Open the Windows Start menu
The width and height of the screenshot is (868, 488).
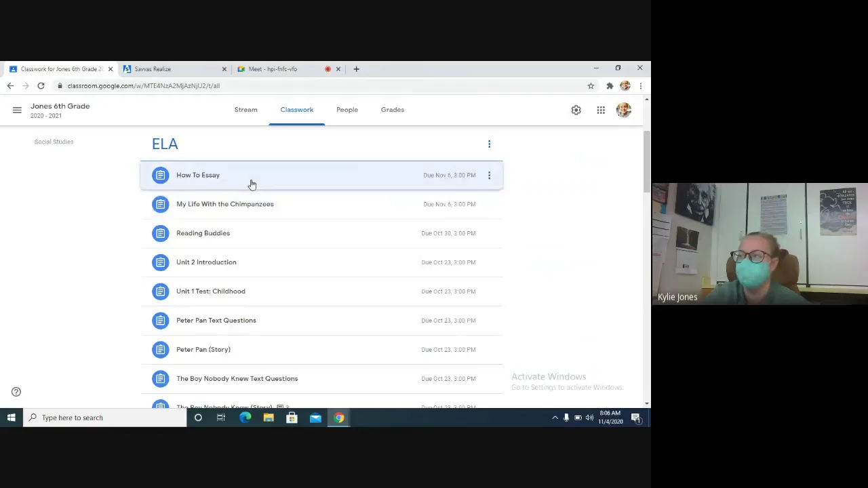(11, 418)
